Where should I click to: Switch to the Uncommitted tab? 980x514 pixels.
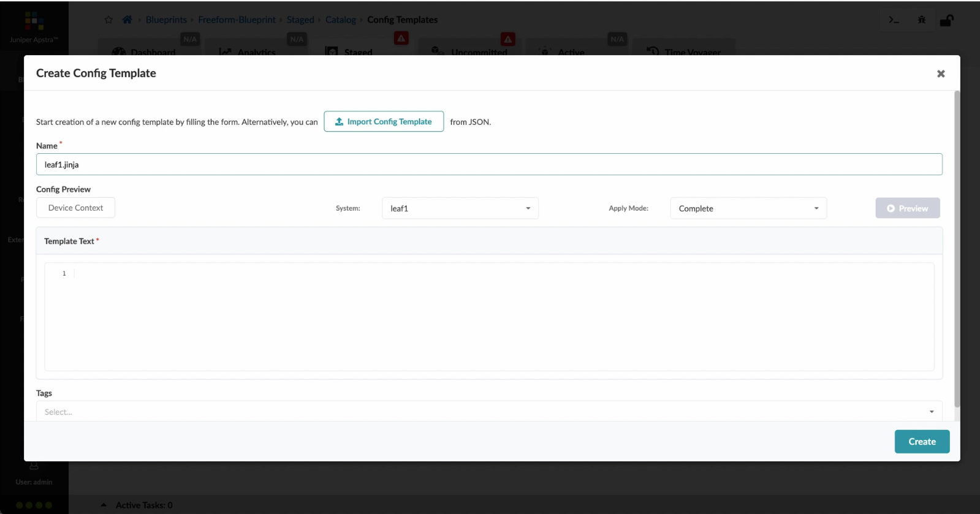(x=471, y=48)
